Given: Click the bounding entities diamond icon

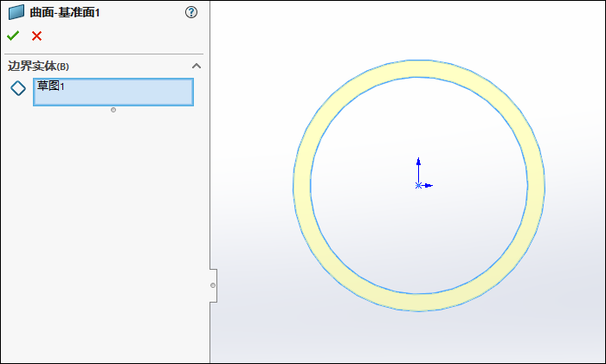Looking at the screenshot, I should (x=18, y=88).
